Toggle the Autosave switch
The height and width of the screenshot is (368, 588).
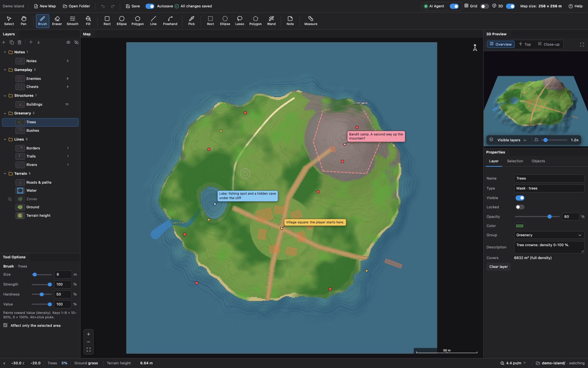(150, 6)
